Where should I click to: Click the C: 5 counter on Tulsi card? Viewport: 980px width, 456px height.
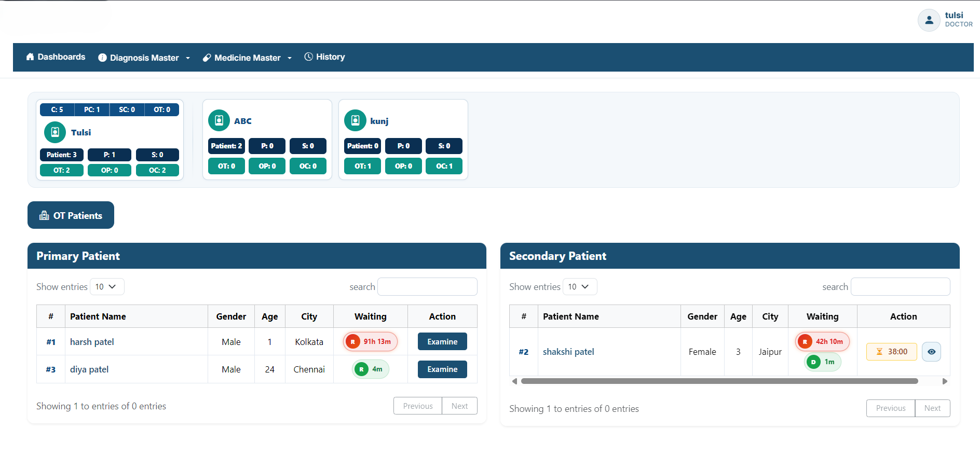[x=57, y=109]
